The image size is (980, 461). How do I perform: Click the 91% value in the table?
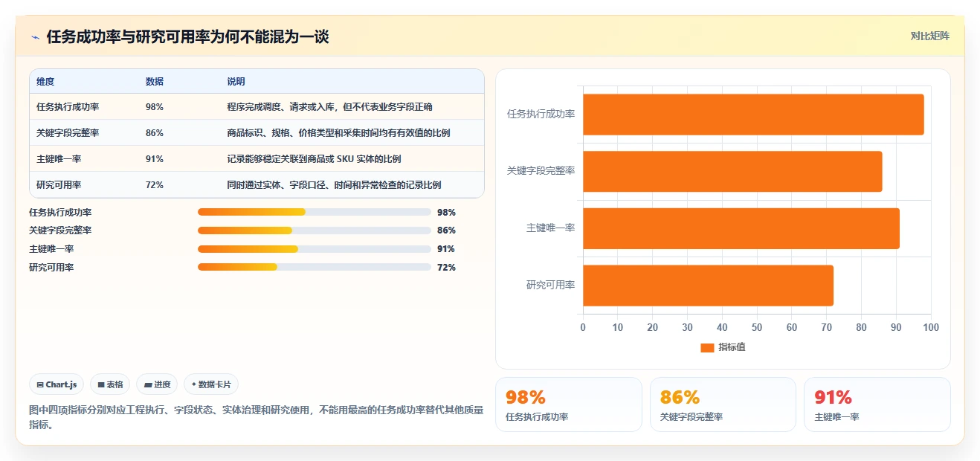(x=155, y=159)
